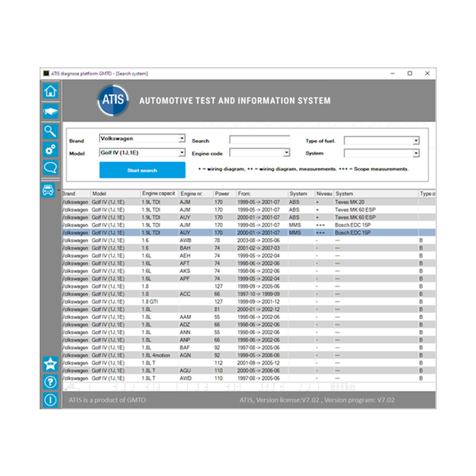Select the row with engine ANP

[248, 340]
